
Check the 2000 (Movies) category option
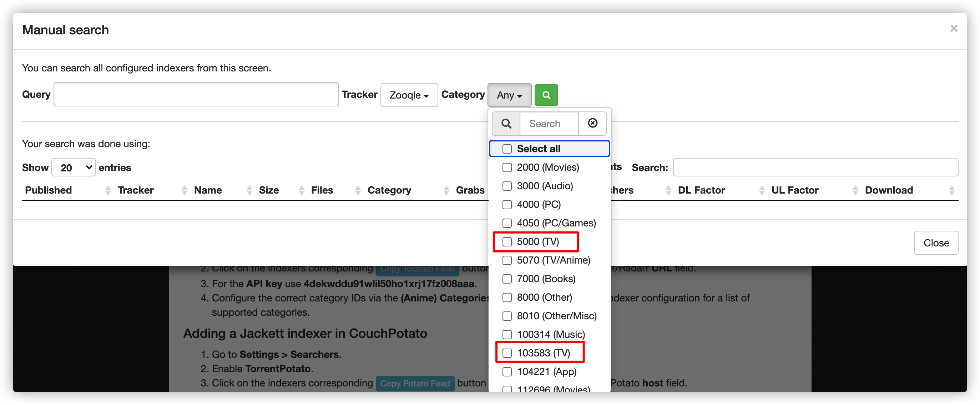(507, 167)
